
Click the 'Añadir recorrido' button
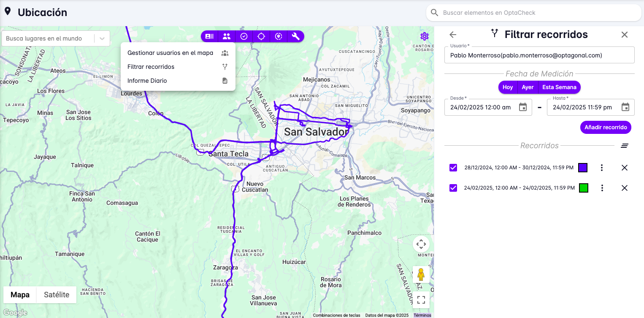pyautogui.click(x=606, y=127)
